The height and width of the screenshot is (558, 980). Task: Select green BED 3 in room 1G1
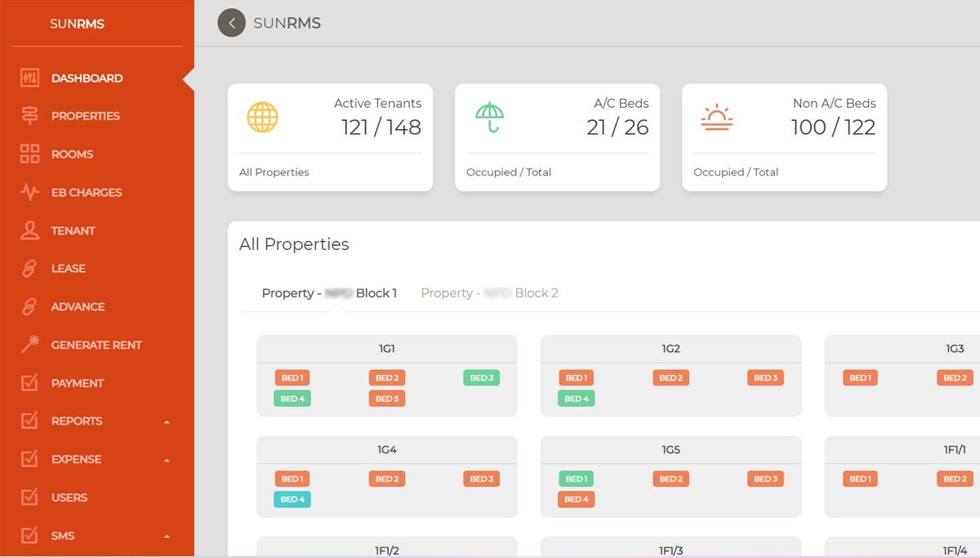pos(482,377)
